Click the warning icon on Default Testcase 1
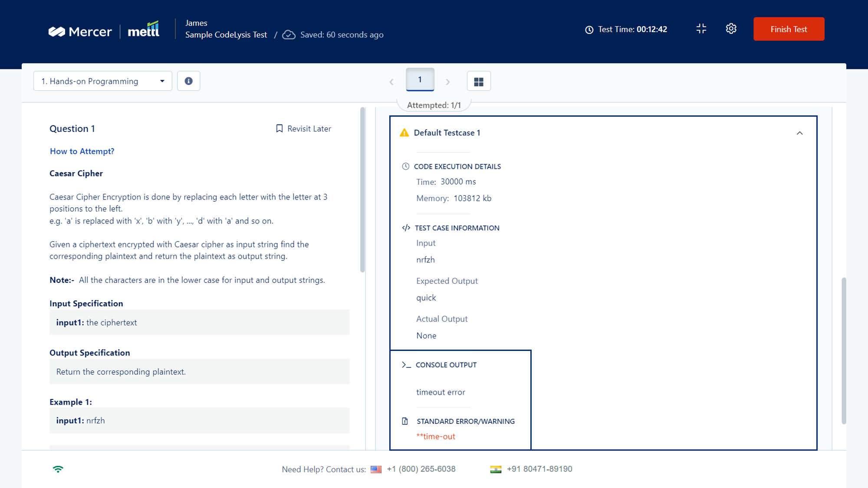Image resolution: width=868 pixels, height=488 pixels. click(404, 133)
